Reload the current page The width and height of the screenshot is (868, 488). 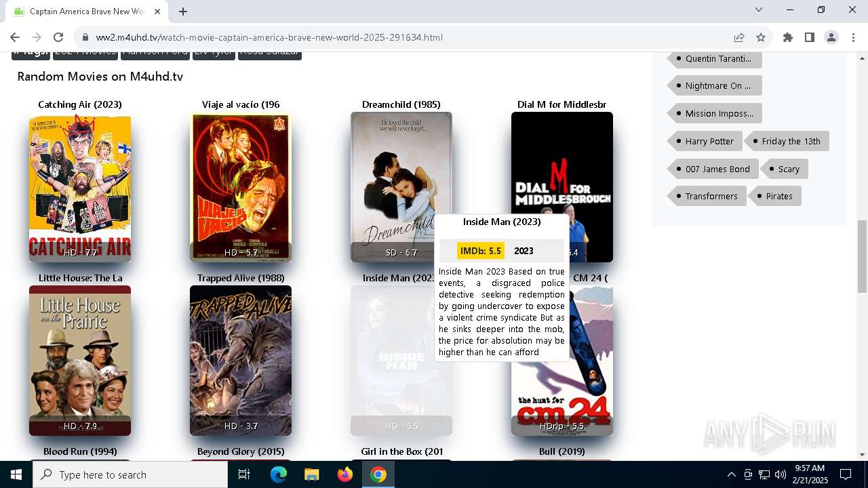tap(58, 37)
